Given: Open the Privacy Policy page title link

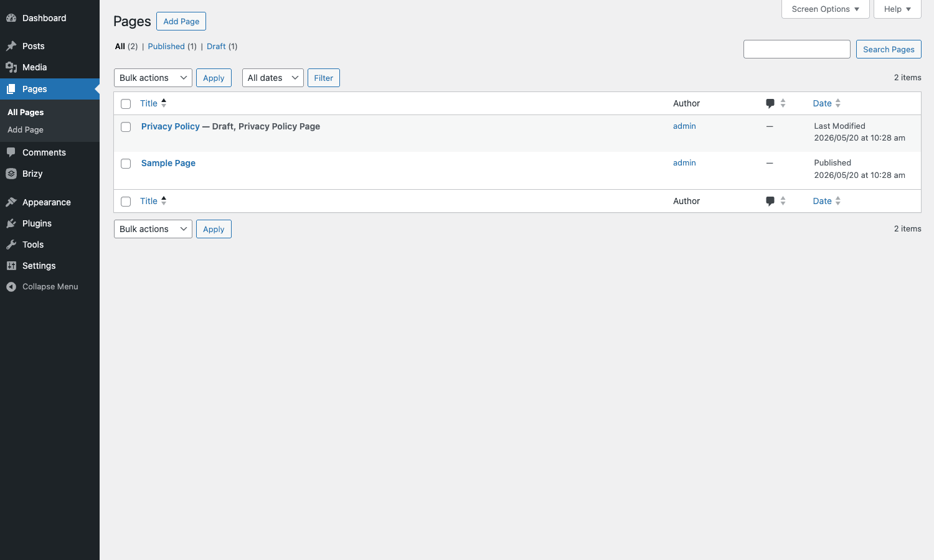Looking at the screenshot, I should 171,126.
